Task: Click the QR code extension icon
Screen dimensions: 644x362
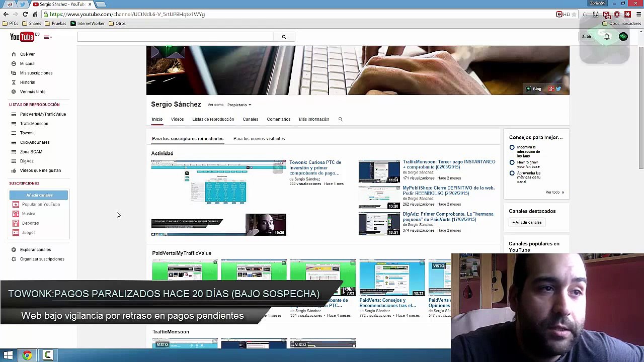Action: point(596,14)
